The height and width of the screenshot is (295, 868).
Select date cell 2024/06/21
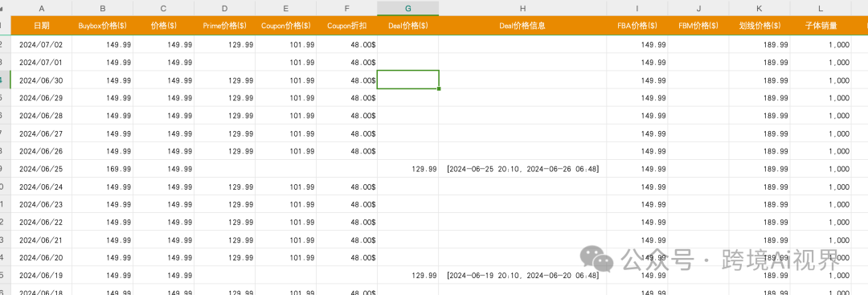41,240
